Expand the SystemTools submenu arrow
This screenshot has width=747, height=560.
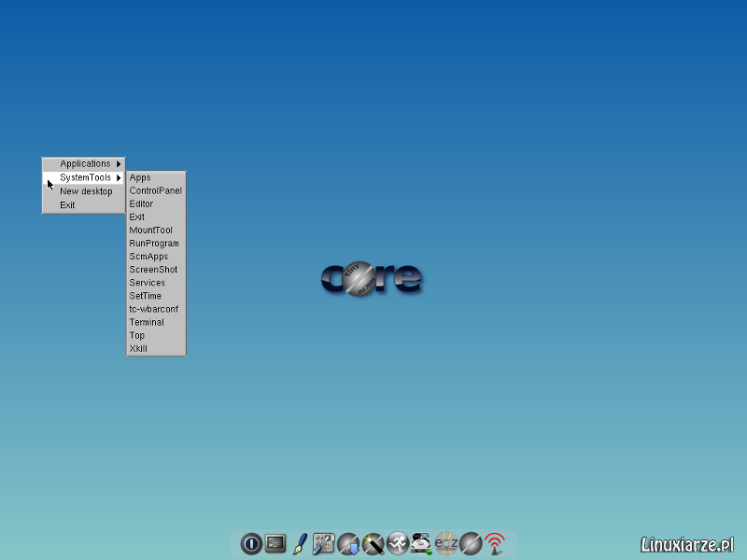coord(119,177)
